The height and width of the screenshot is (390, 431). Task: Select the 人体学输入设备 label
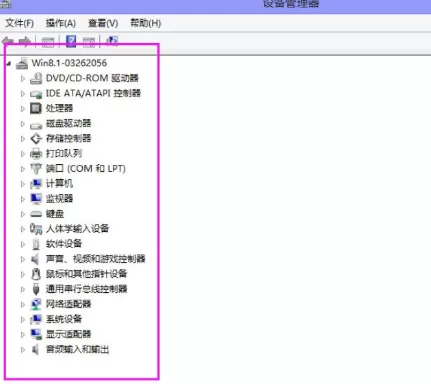pos(77,229)
